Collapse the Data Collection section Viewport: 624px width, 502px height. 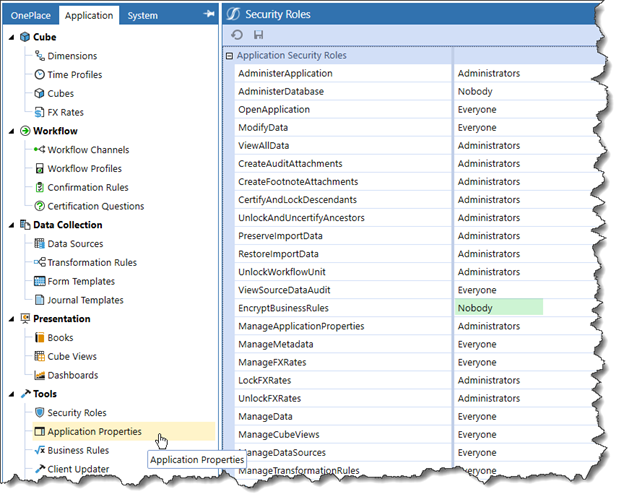tap(10, 225)
